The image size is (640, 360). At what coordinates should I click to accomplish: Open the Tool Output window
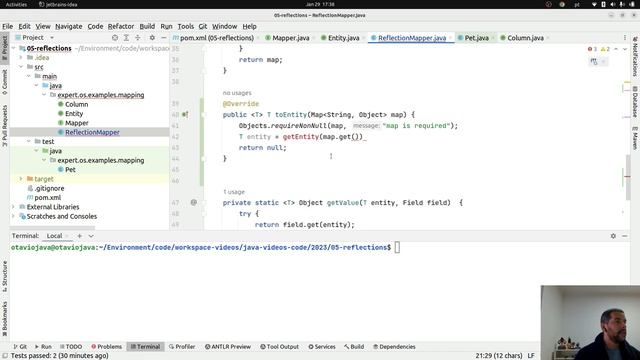(x=280, y=347)
